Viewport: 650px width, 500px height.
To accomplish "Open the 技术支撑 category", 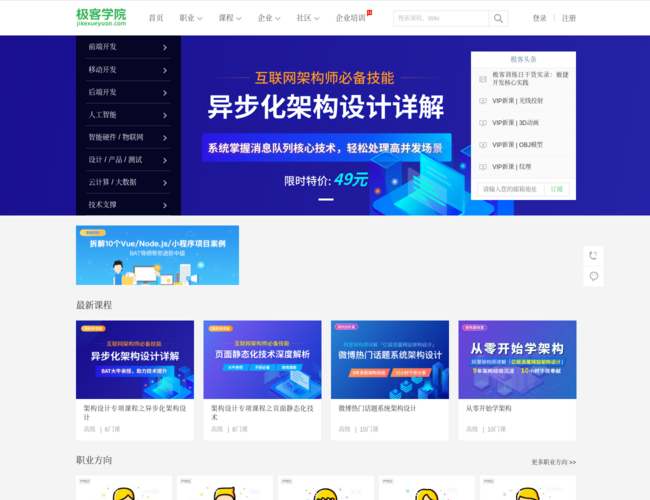I will tap(128, 204).
